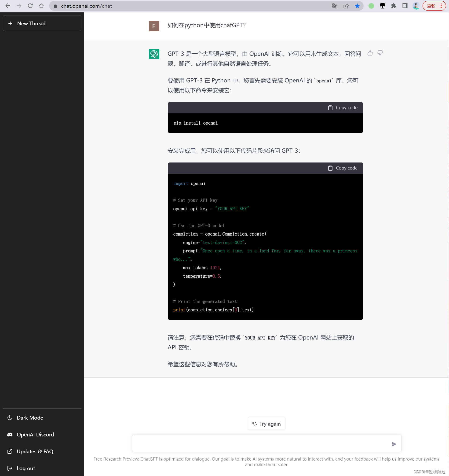Viewport: 449px width, 476px height.
Task: Click the browser forward arrow
Action: pos(19,6)
